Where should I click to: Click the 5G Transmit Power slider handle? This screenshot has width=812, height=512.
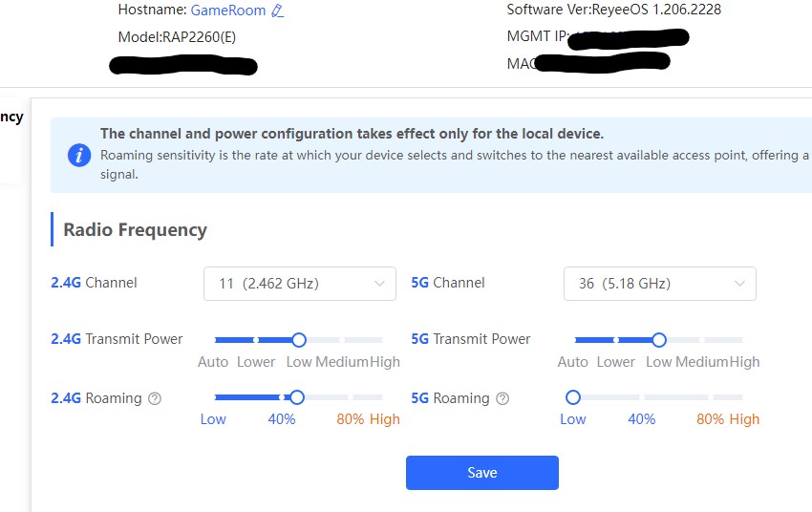click(x=658, y=339)
